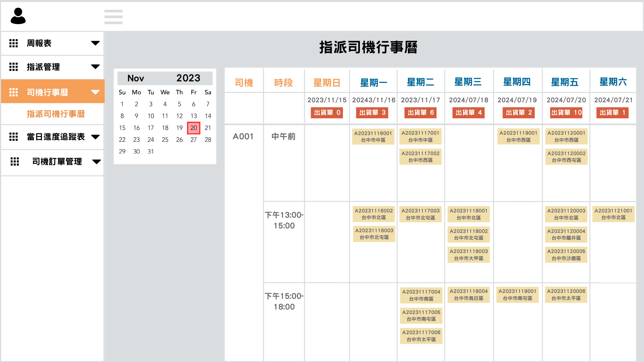
Task: Pick date 1 in the calendar
Action: 122,104
